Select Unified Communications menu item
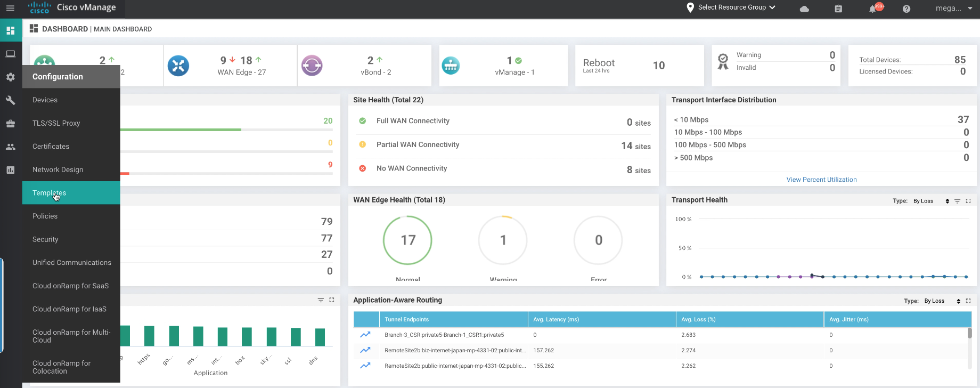 [x=71, y=262]
